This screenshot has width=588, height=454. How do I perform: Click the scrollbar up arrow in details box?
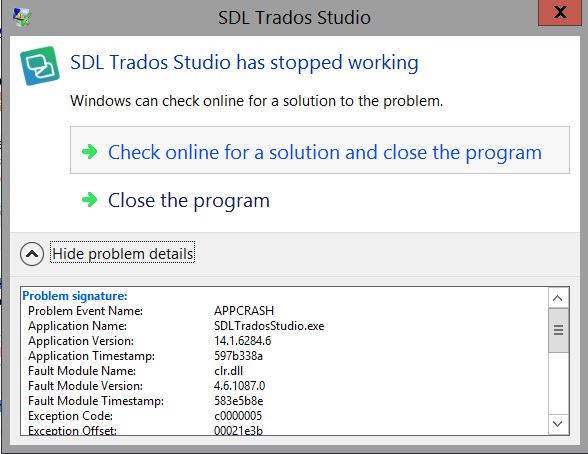(x=558, y=298)
